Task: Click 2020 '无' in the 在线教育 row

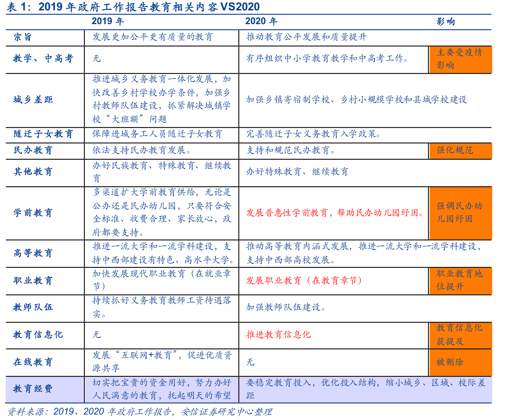Action: (250, 362)
